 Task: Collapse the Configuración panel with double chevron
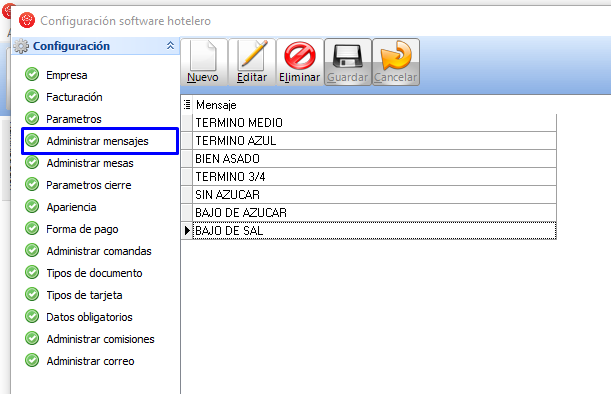[170, 46]
